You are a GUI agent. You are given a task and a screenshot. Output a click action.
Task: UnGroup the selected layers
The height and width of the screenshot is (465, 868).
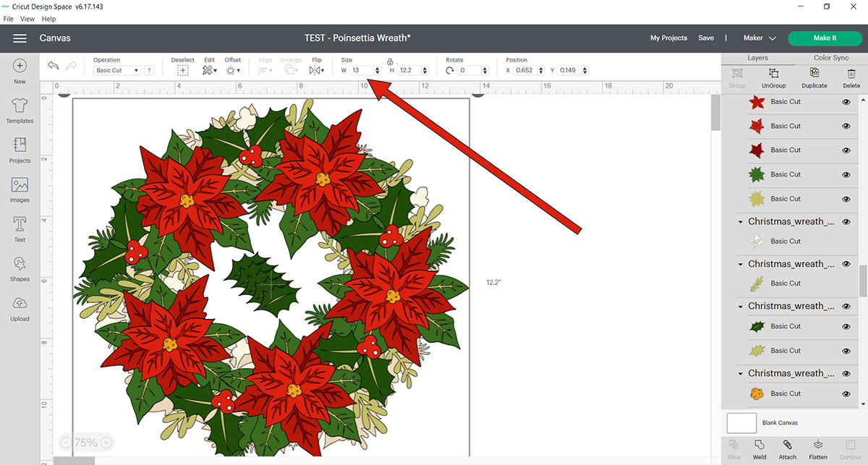[x=773, y=78]
